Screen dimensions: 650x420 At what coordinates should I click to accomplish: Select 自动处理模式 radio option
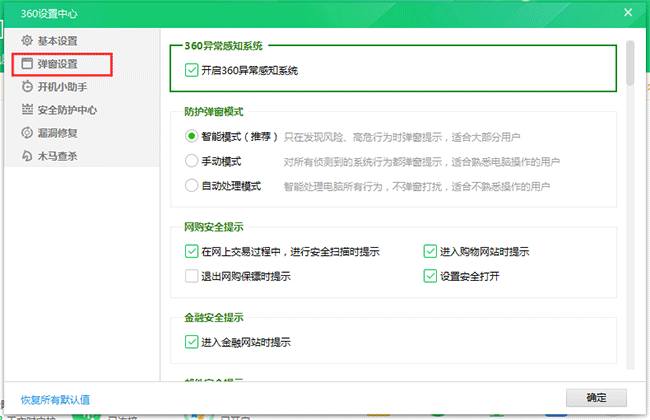click(192, 185)
